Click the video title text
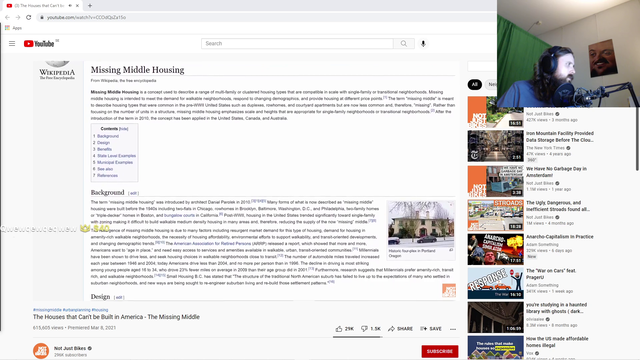The height and width of the screenshot is (360, 640). [116, 317]
